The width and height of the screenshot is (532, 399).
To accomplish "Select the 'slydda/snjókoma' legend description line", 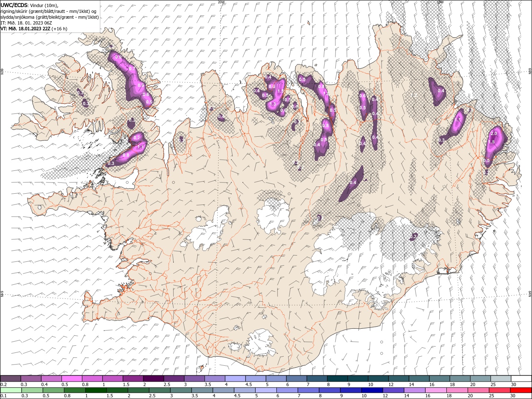I will 50,17.
